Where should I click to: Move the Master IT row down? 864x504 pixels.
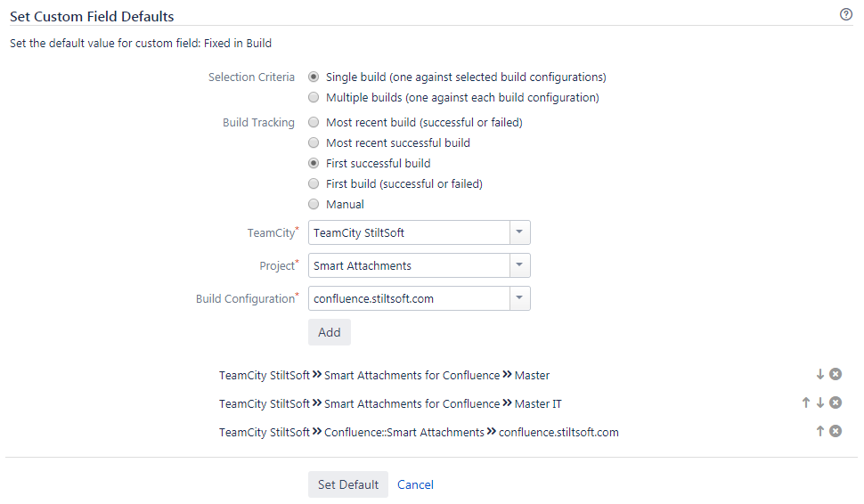[x=820, y=403]
